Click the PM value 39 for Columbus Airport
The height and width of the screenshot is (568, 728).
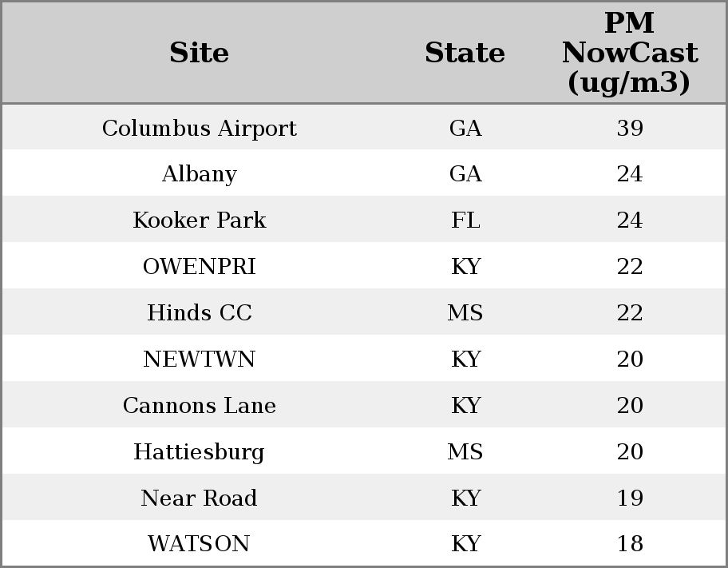pyautogui.click(x=629, y=129)
